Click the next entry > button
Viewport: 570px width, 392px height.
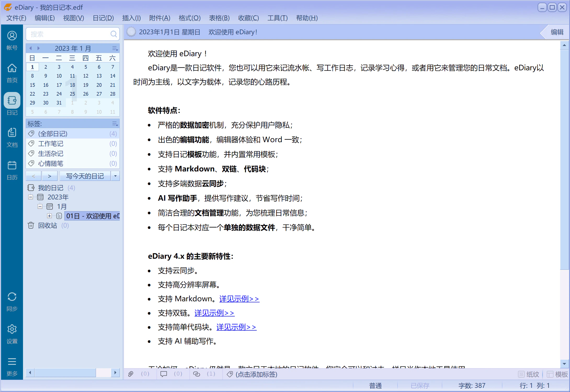click(50, 176)
